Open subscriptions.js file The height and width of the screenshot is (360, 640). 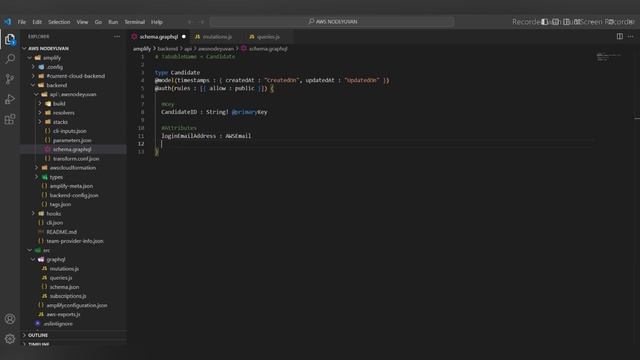[68, 296]
